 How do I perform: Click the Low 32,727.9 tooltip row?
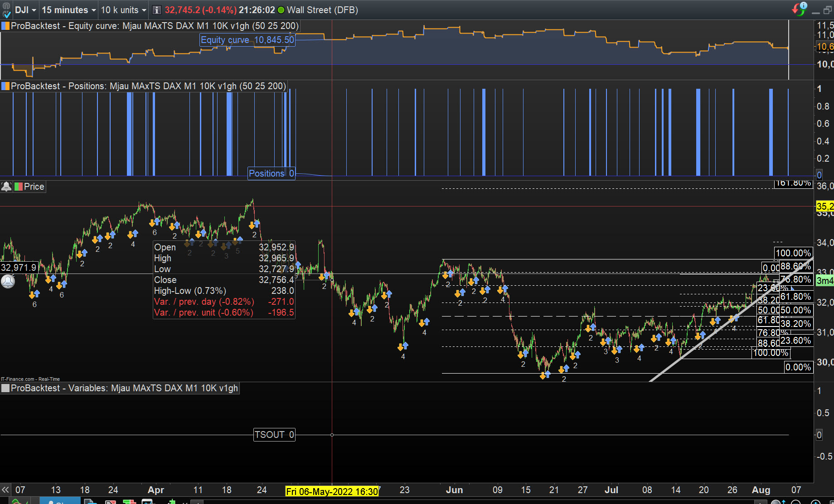pyautogui.click(x=224, y=269)
